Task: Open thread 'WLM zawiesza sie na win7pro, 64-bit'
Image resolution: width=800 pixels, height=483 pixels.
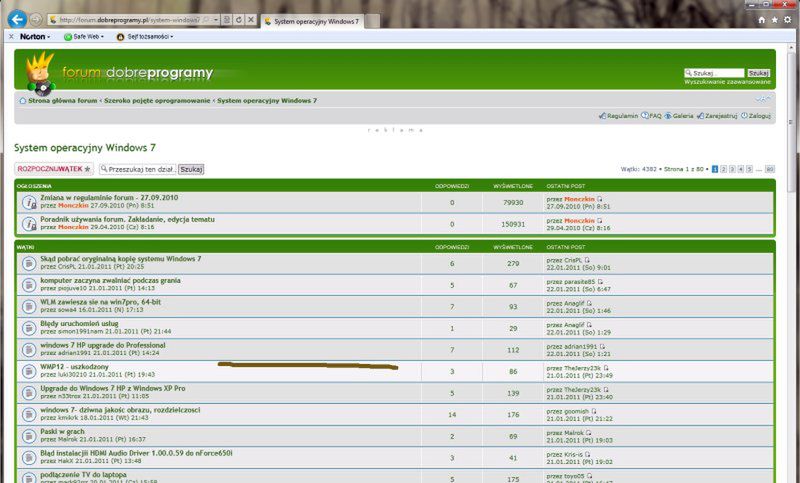Action: 101,302
